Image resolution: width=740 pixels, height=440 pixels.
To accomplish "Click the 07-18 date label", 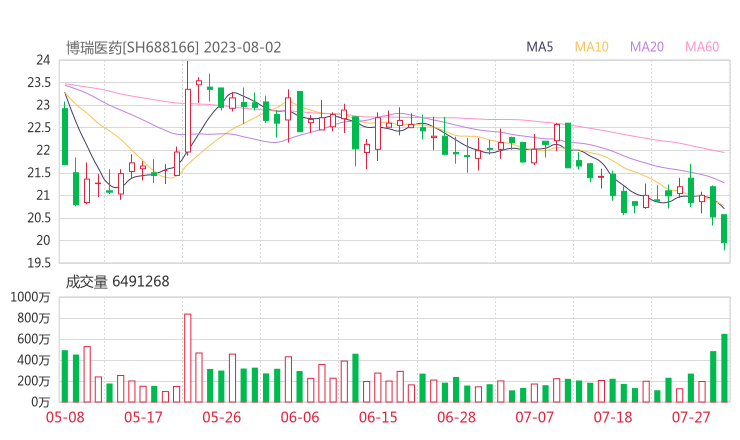I will 613,417.
